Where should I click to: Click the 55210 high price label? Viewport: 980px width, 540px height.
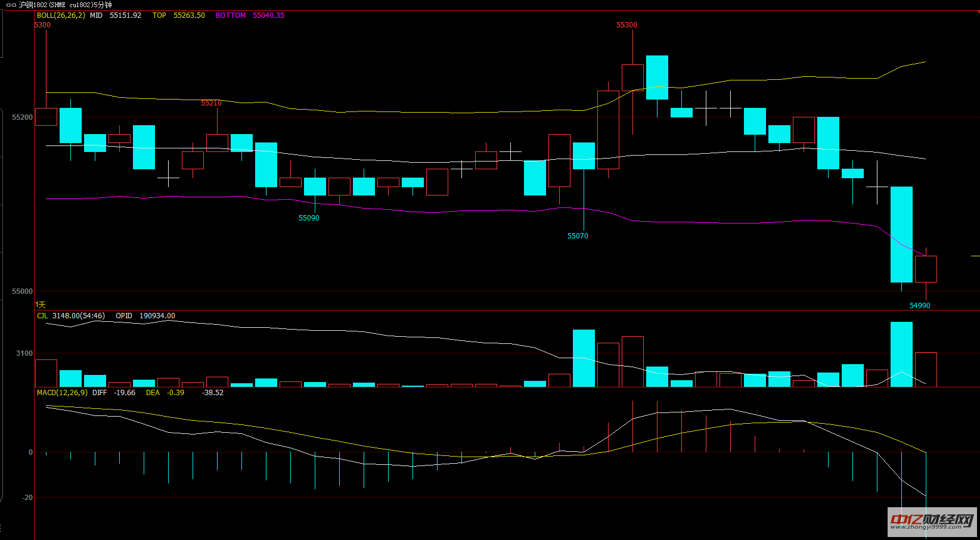211,103
